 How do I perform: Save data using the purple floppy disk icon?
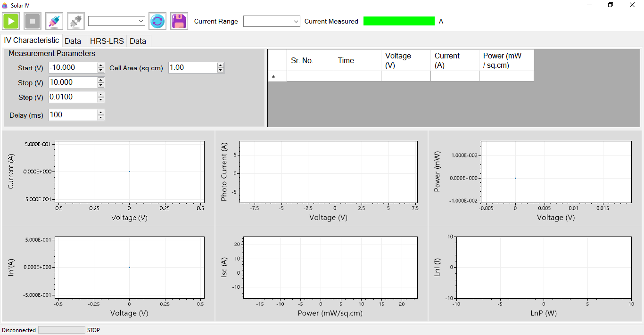coord(179,21)
